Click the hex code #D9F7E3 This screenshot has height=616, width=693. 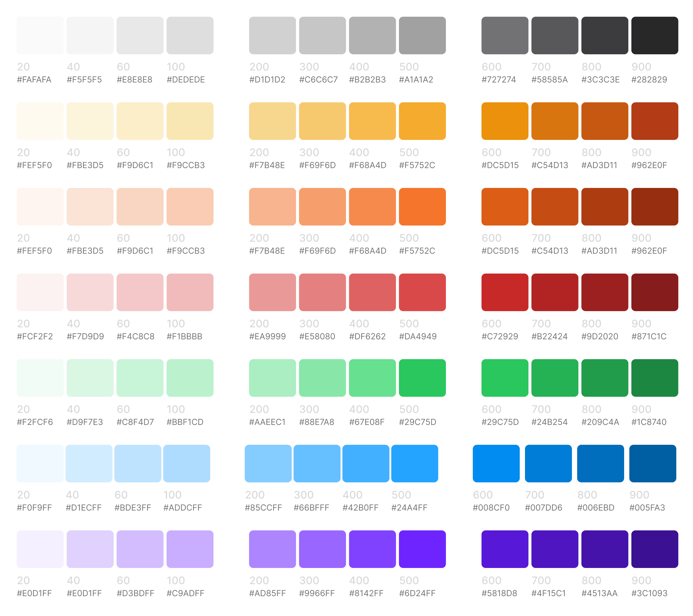pyautogui.click(x=85, y=422)
